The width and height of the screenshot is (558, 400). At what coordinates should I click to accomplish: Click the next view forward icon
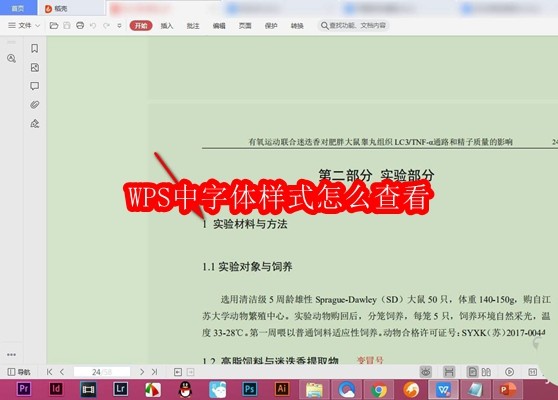[191, 372]
